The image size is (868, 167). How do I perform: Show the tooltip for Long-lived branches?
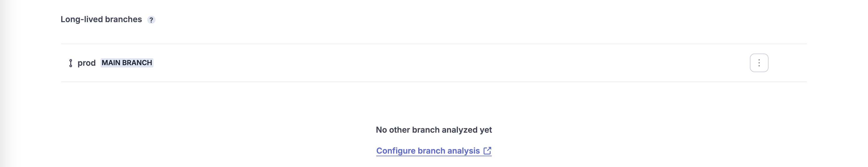point(151,20)
